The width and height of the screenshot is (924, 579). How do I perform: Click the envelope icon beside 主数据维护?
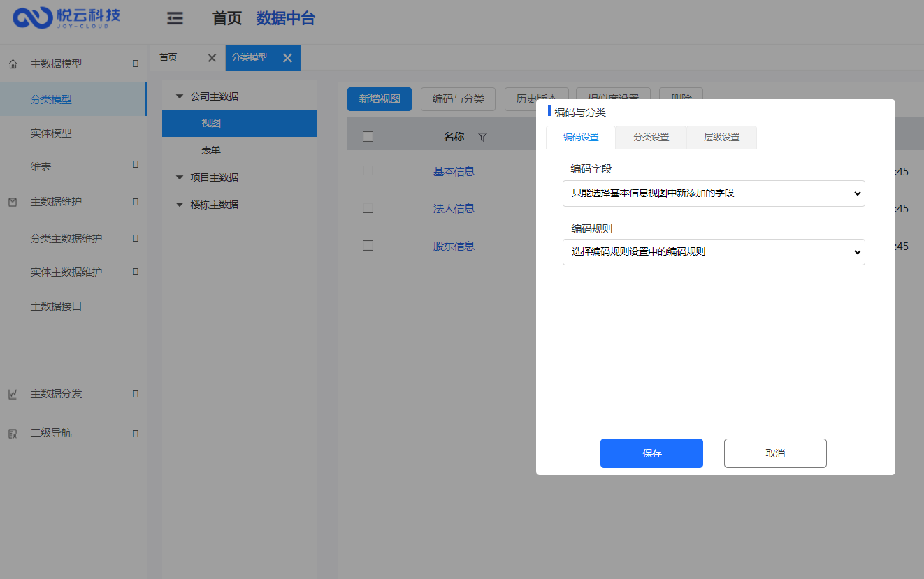(13, 202)
